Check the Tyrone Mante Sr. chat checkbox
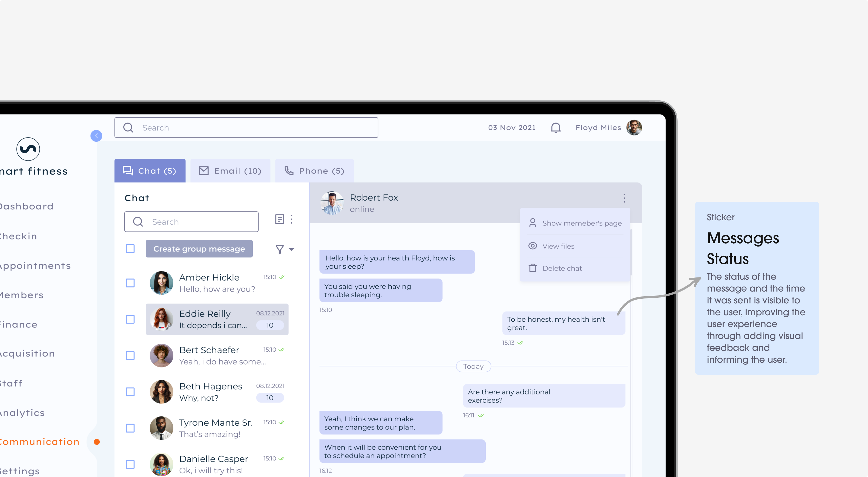The height and width of the screenshot is (477, 868). coord(130,428)
